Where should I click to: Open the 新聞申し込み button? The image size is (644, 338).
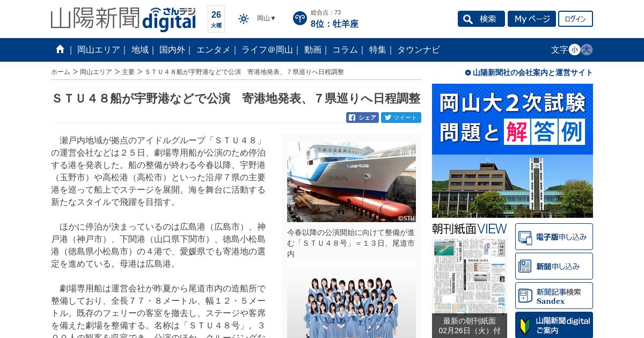[554, 266]
